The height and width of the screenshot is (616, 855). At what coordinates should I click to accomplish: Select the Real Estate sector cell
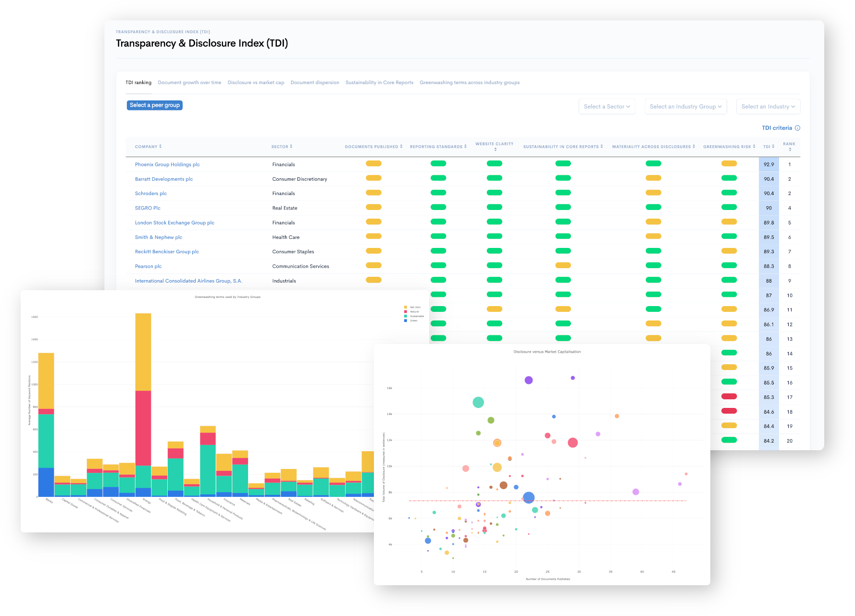pyautogui.click(x=285, y=208)
